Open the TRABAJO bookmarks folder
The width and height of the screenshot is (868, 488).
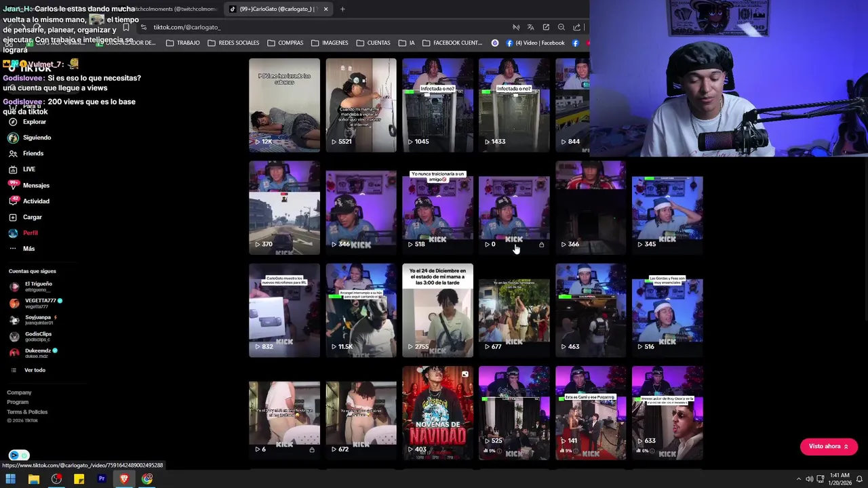coord(182,43)
